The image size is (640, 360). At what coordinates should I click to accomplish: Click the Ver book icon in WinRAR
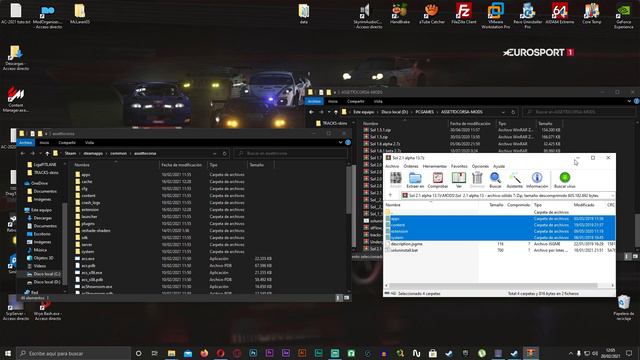(459, 180)
